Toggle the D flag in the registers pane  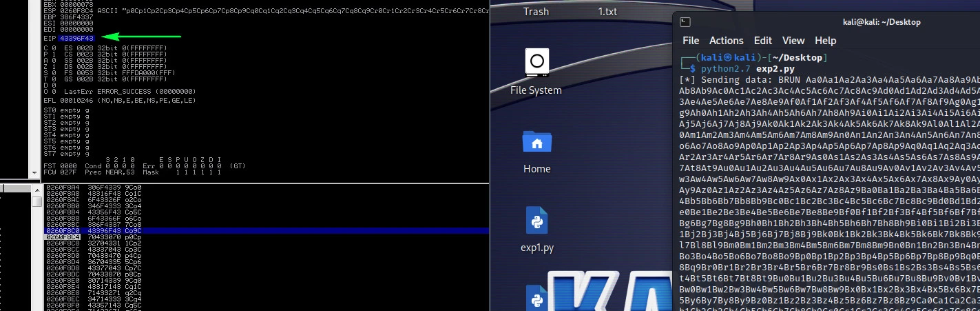point(50,86)
